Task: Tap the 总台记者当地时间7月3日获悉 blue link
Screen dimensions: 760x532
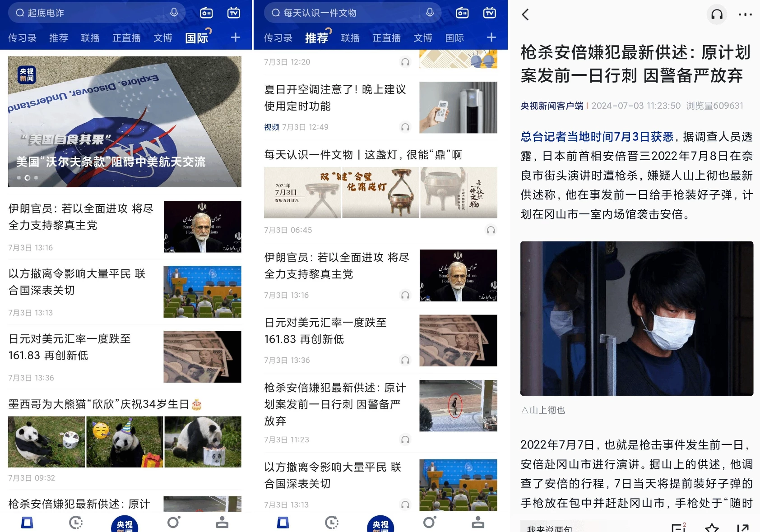Action: tap(597, 136)
